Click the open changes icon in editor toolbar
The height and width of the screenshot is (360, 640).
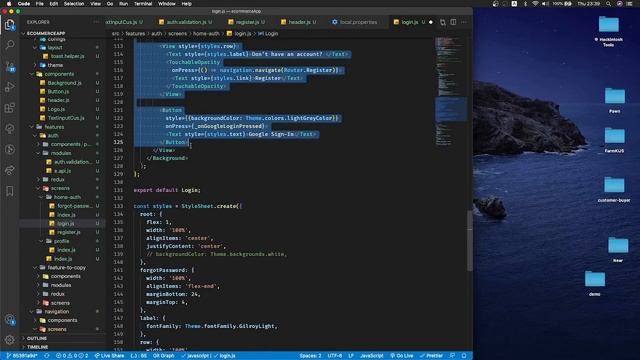443,22
